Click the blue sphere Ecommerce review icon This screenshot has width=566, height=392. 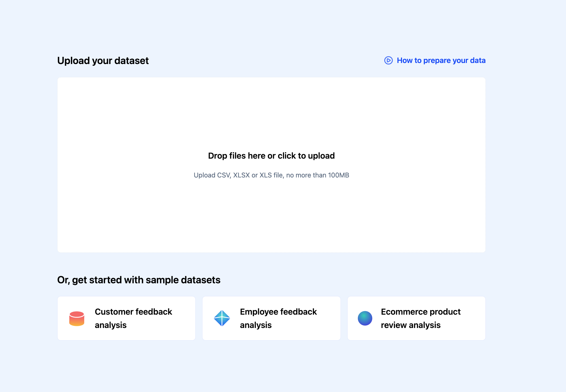tap(365, 318)
